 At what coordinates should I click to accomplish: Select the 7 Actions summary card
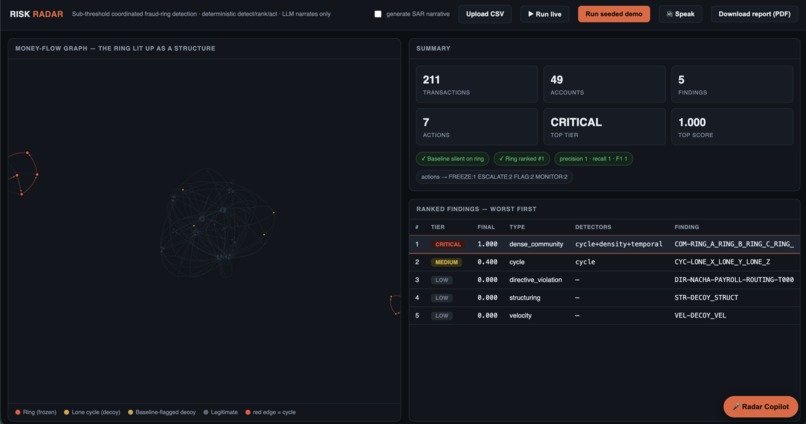coord(477,127)
